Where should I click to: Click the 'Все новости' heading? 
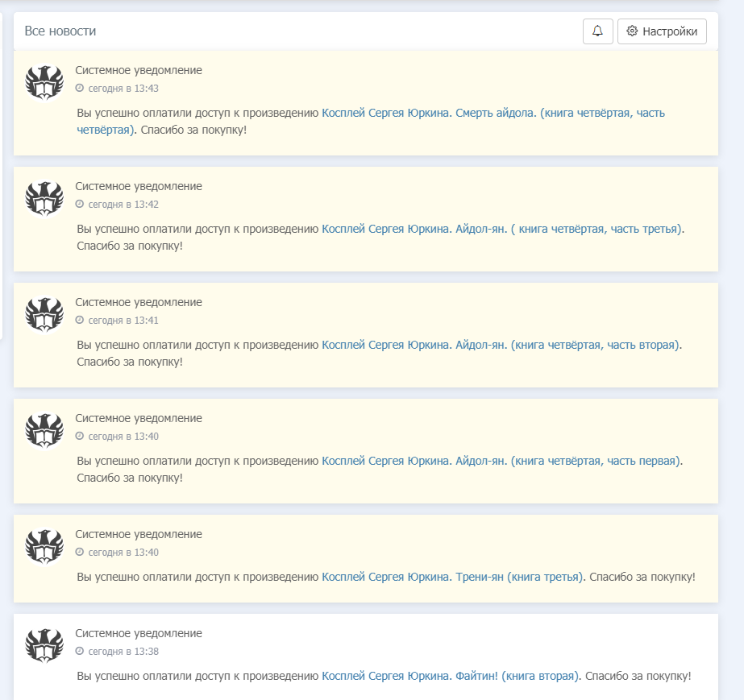point(60,31)
